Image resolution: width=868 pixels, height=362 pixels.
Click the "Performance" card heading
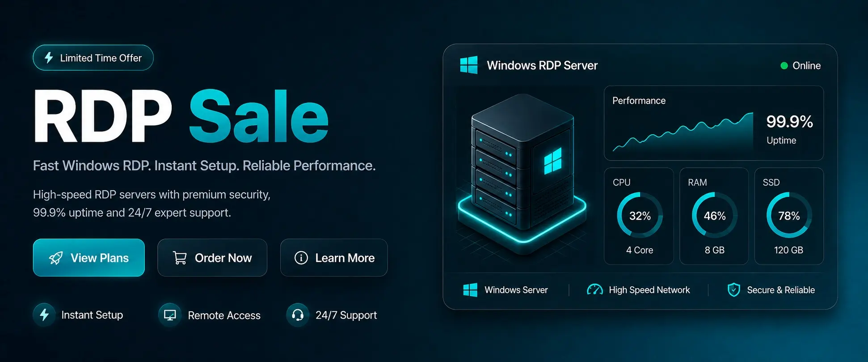(639, 101)
